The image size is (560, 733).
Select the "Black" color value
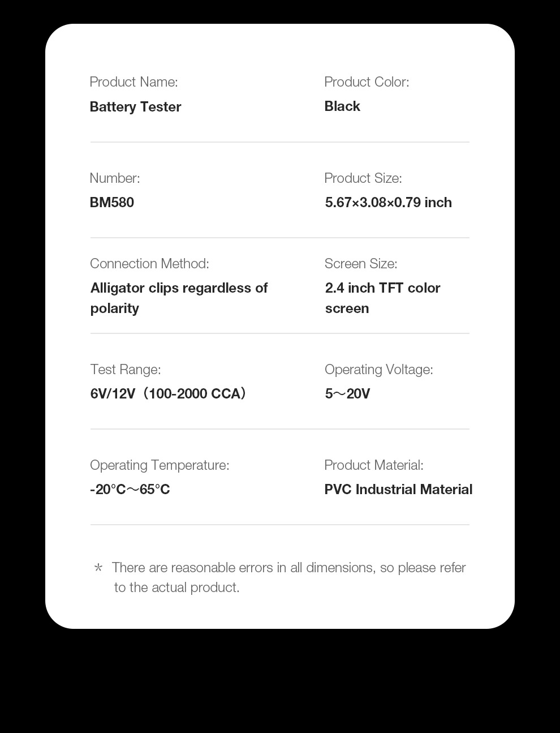pos(342,106)
